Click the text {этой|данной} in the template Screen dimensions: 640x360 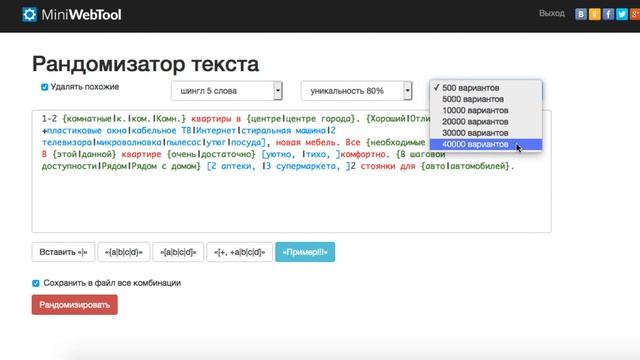[84, 155]
